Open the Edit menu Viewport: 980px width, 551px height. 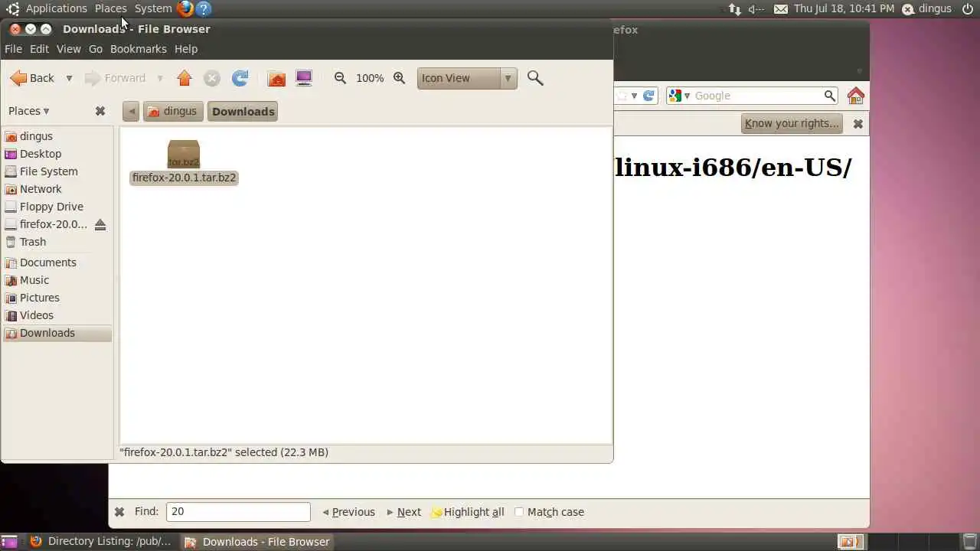pyautogui.click(x=39, y=49)
